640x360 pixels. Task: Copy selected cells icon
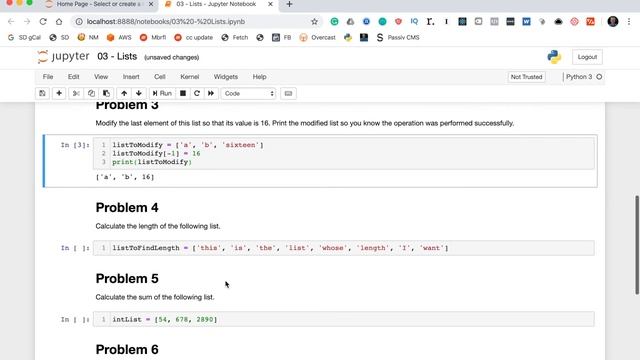pos(91,93)
